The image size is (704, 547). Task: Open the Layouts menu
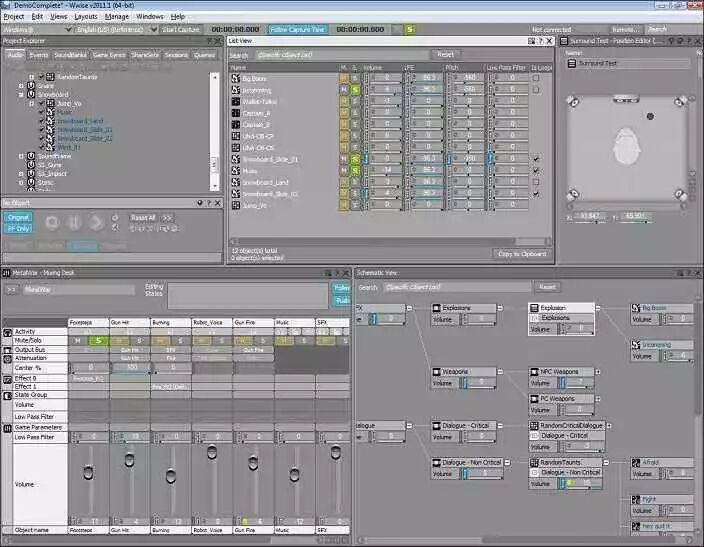click(86, 17)
